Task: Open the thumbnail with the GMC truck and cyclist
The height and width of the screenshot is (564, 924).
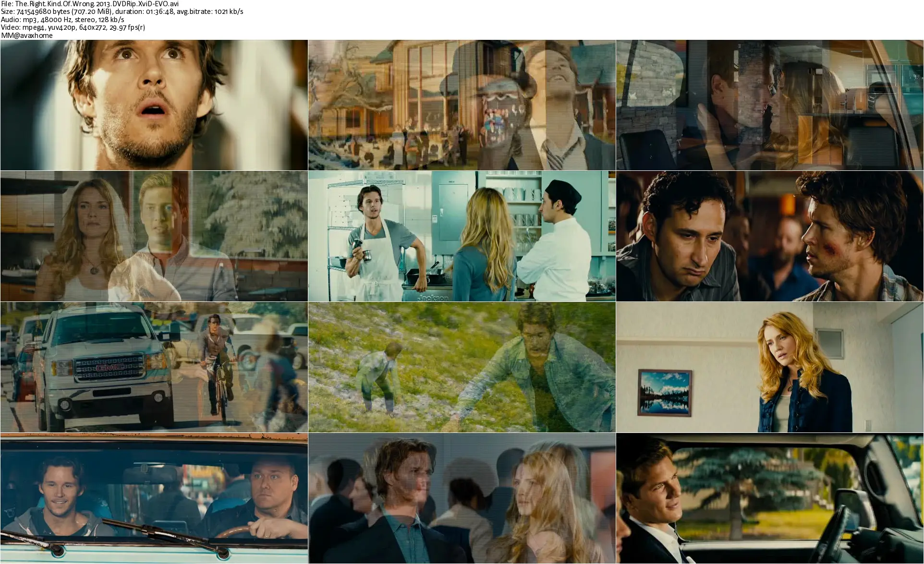Action: tap(154, 367)
